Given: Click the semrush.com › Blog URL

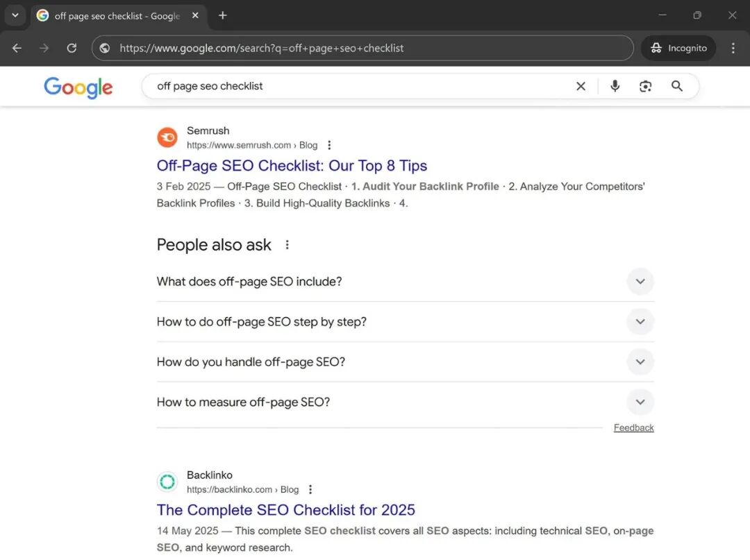Looking at the screenshot, I should (x=252, y=145).
